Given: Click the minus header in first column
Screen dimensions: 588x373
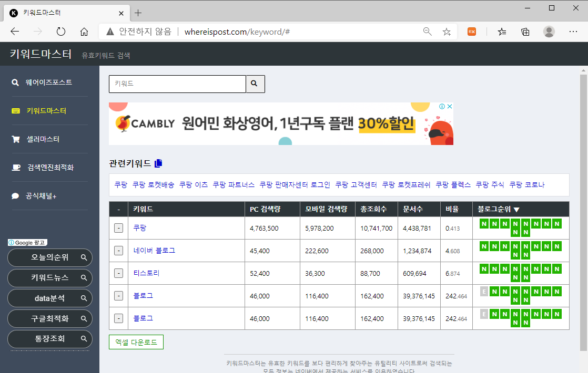Looking at the screenshot, I should 118,209.
